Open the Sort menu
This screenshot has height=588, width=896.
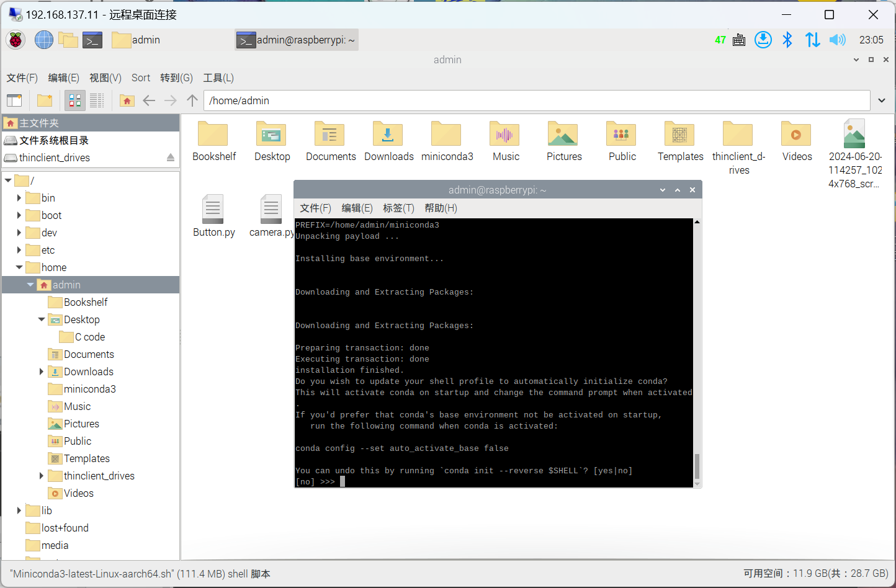point(141,78)
